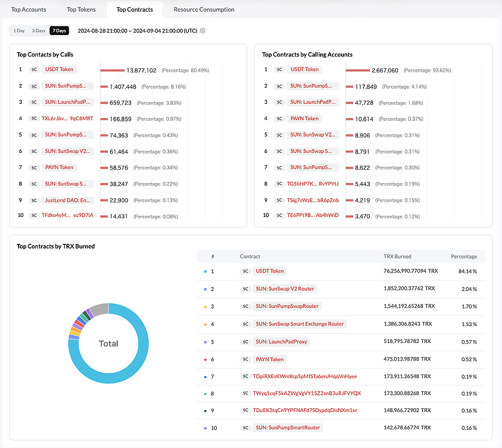Open SUN: SunSwap Smart Exchange Router link
Screen dimensions: 502x448
299,324
